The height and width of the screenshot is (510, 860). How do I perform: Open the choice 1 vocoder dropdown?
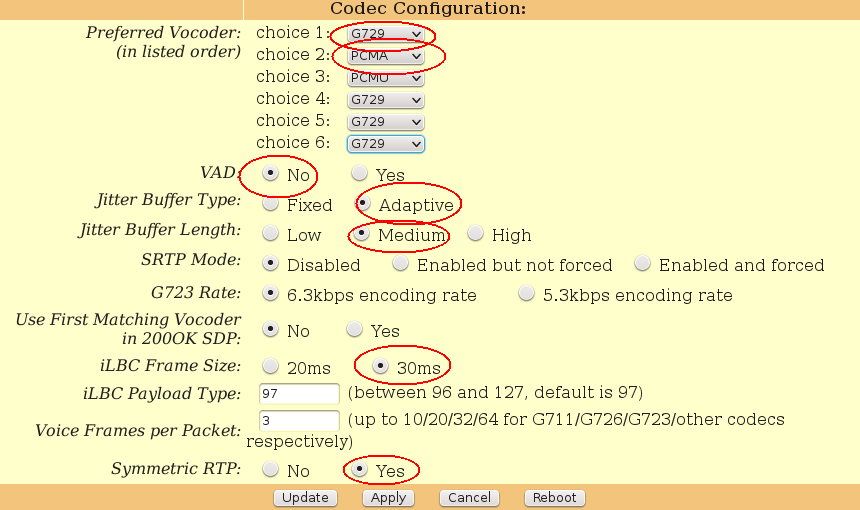coord(386,35)
